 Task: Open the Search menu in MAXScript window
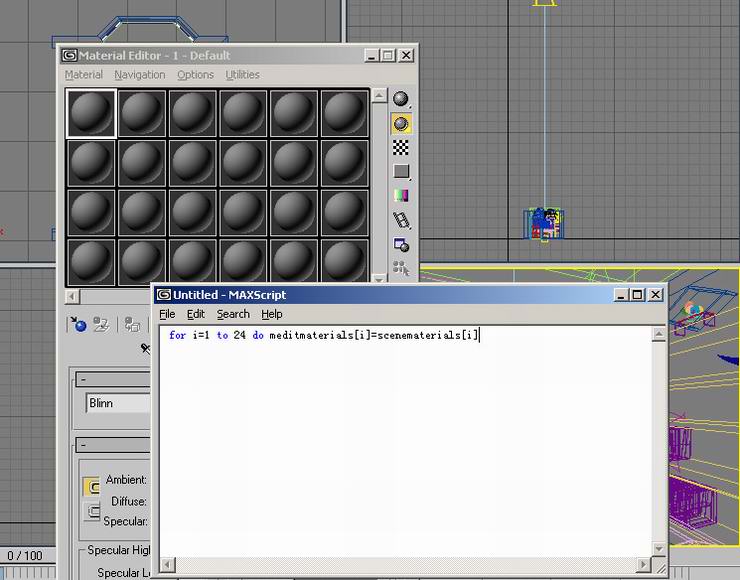coord(233,314)
